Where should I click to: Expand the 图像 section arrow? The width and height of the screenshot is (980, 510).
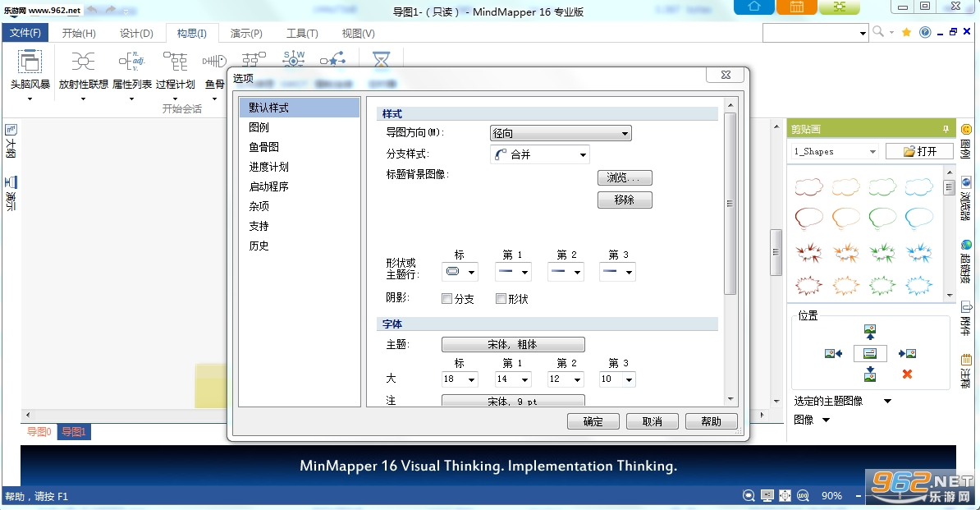[x=826, y=420]
